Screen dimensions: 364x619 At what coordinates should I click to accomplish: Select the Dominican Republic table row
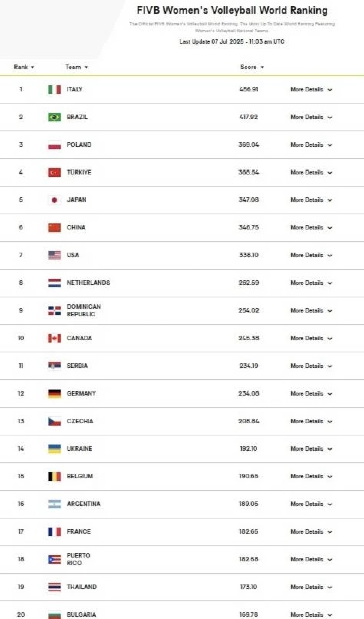(x=182, y=310)
